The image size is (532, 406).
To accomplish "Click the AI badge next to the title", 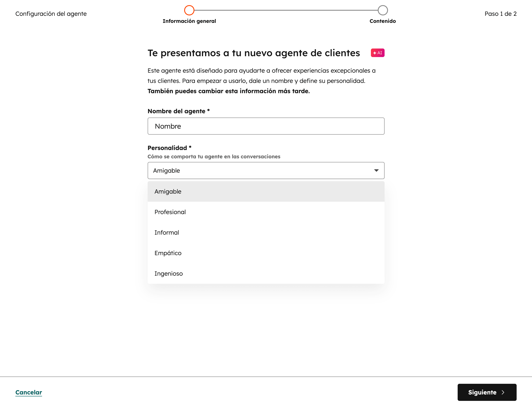I will point(378,53).
